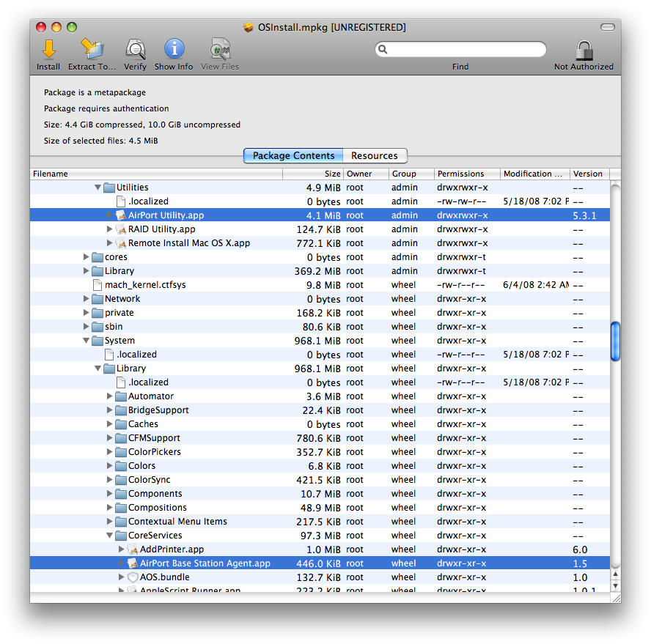The height and width of the screenshot is (644, 651).
Task: Click the AddPrinter.app icon
Action: (x=133, y=549)
